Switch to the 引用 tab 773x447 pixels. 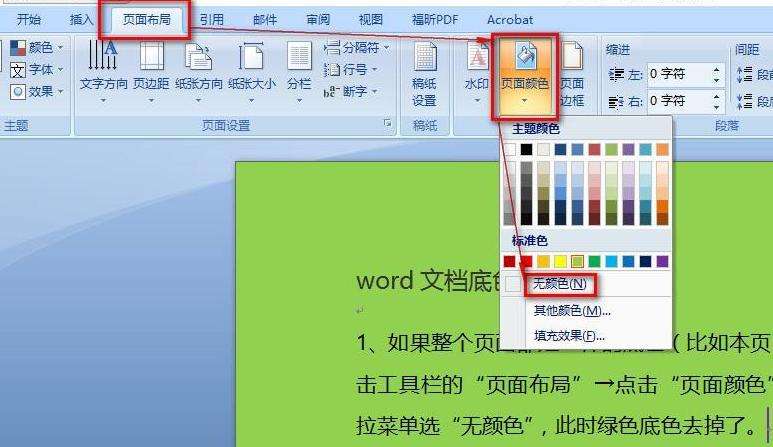click(211, 19)
